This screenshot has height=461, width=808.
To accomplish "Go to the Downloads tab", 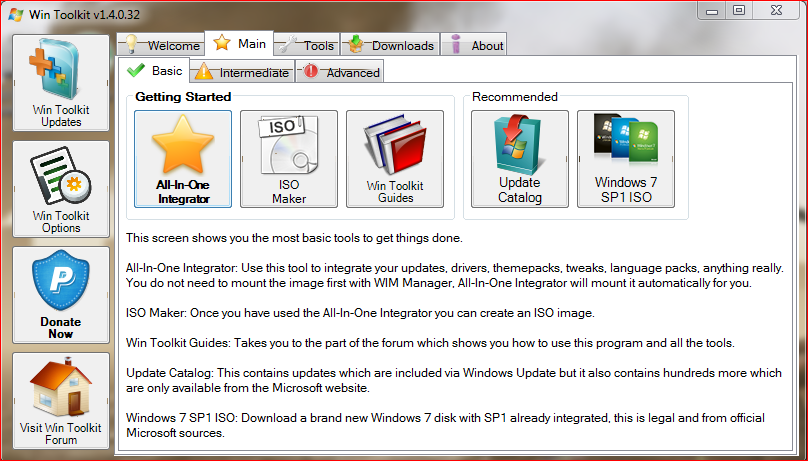I will pyautogui.click(x=390, y=45).
